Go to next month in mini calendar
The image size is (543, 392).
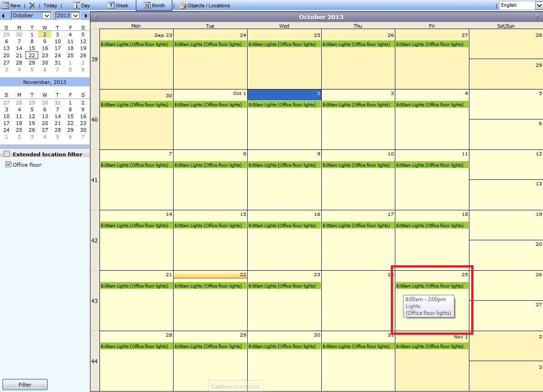(x=86, y=16)
